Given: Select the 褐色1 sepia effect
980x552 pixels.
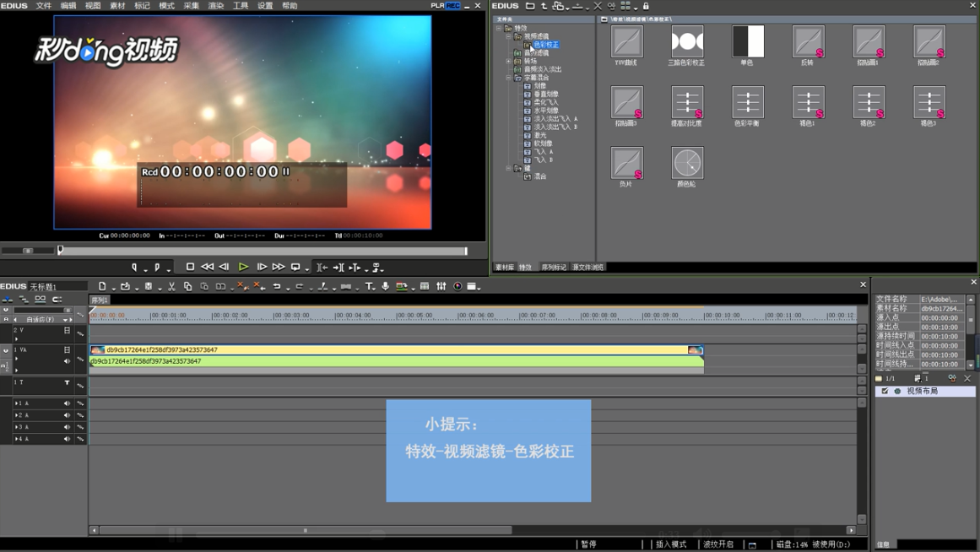Looking at the screenshot, I should (808, 102).
